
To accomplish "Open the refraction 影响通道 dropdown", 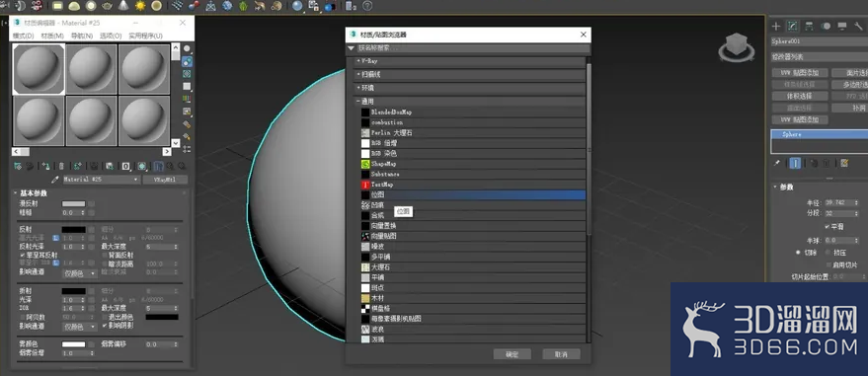I will coord(80,327).
